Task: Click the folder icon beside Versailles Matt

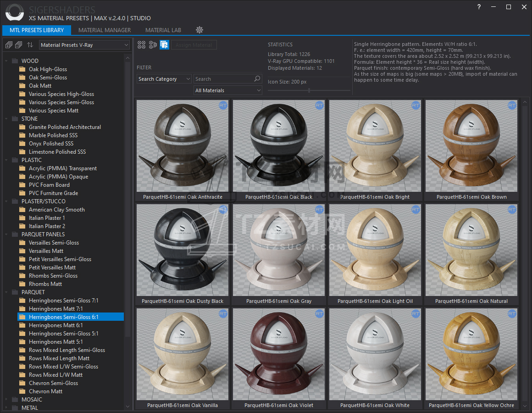Action: coord(22,251)
